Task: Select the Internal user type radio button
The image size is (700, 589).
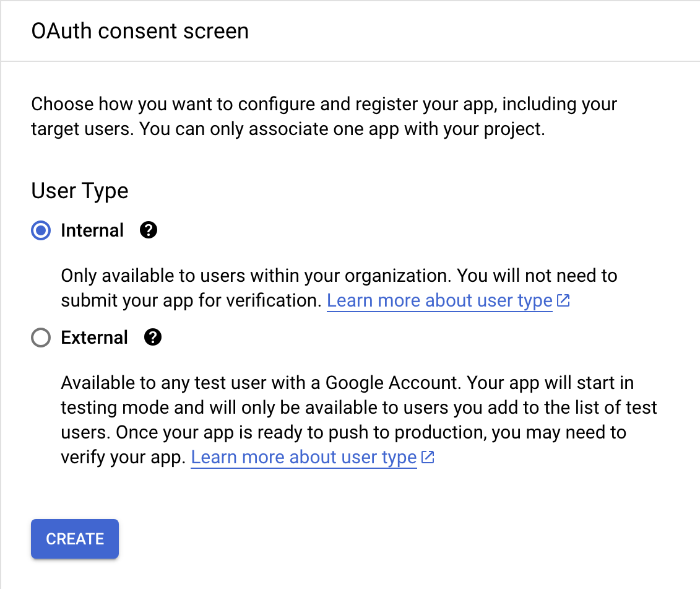Action: point(40,231)
